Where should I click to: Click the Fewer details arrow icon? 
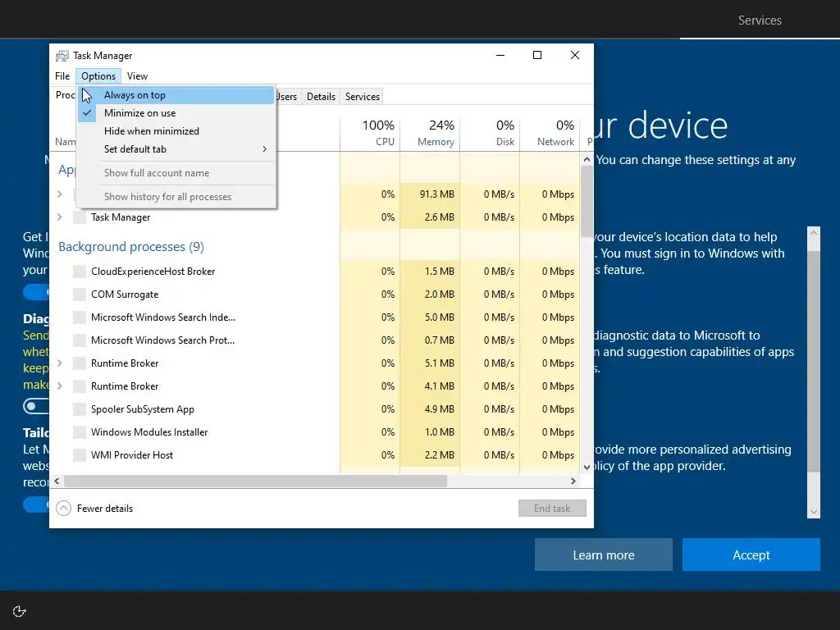pos(63,509)
